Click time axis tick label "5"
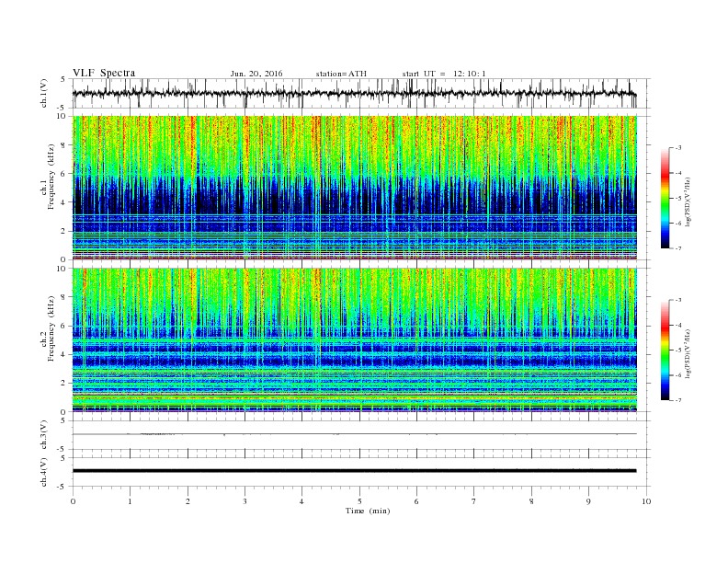This screenshot has height=563, width=728. click(x=359, y=501)
